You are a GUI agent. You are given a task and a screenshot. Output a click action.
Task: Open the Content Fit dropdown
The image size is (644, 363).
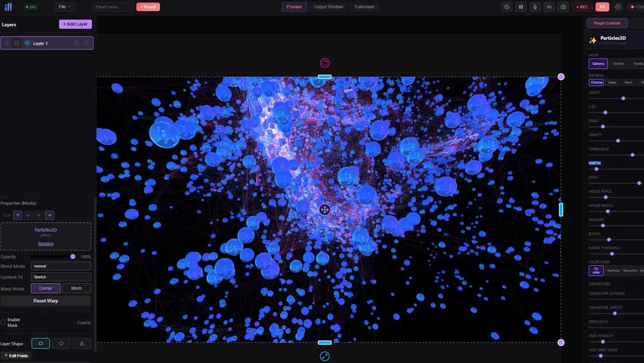click(x=61, y=277)
